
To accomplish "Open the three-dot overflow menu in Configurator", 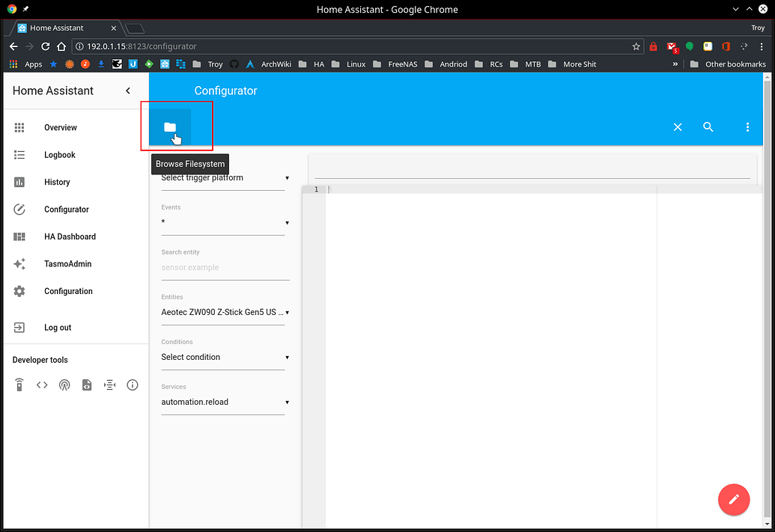I will [747, 126].
